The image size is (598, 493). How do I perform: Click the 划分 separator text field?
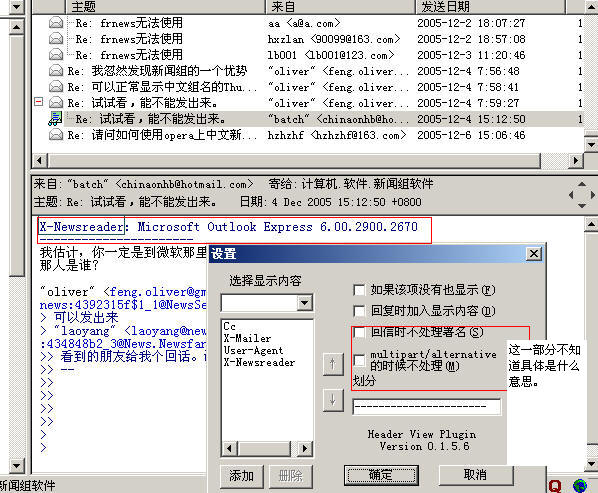pyautogui.click(x=426, y=407)
